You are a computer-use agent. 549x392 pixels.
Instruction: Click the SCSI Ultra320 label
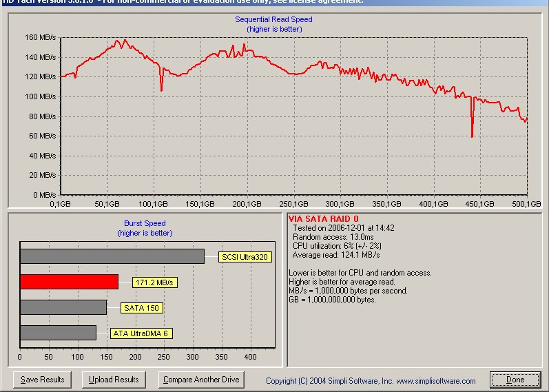point(245,257)
